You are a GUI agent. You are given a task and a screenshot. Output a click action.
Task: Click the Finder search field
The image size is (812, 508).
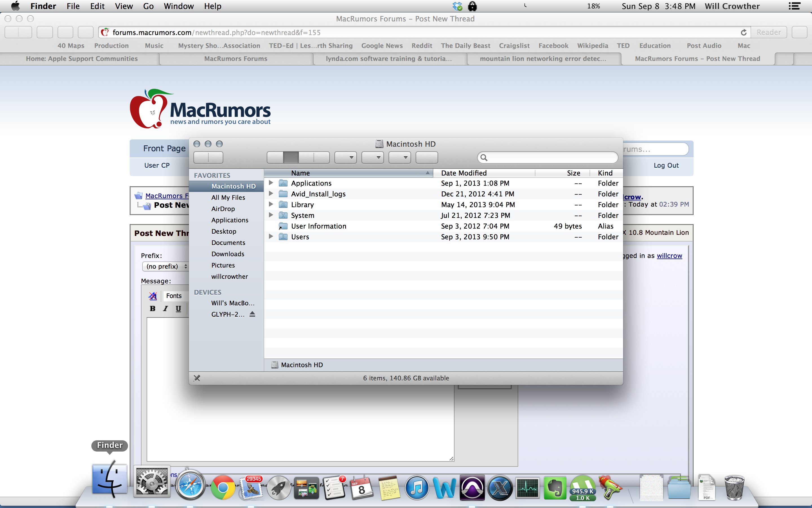point(548,157)
